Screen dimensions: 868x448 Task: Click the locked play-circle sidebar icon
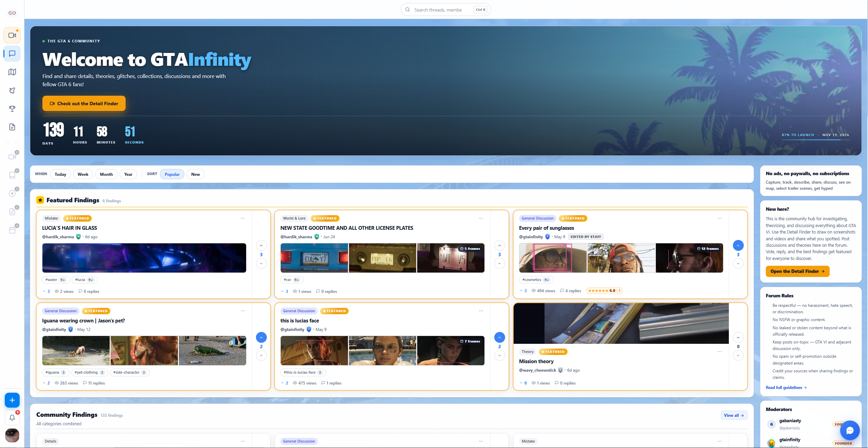click(x=12, y=193)
